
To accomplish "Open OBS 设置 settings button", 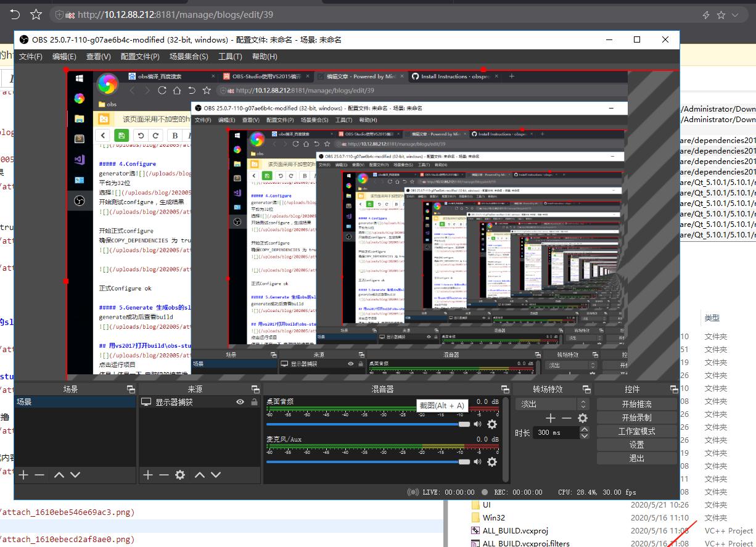I will pos(636,445).
